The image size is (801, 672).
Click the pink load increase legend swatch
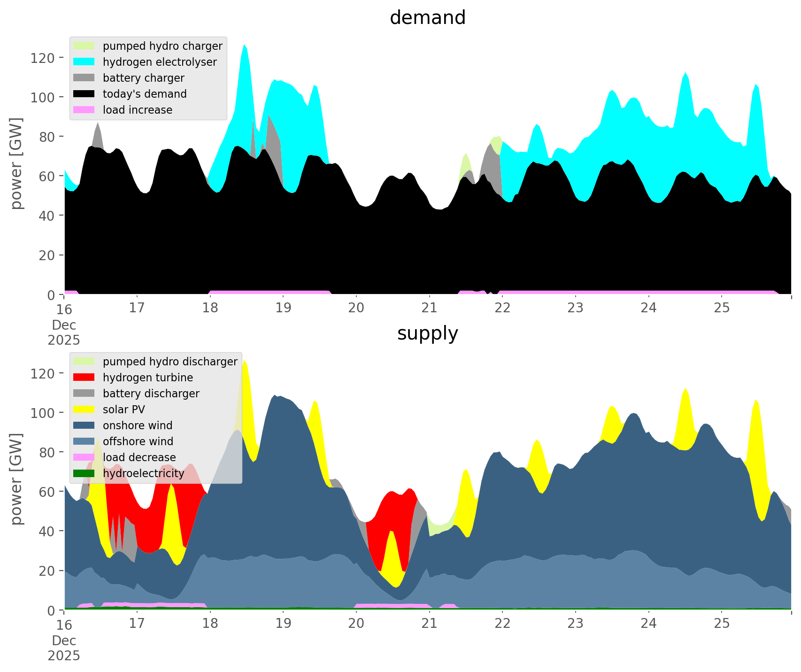pyautogui.click(x=84, y=110)
